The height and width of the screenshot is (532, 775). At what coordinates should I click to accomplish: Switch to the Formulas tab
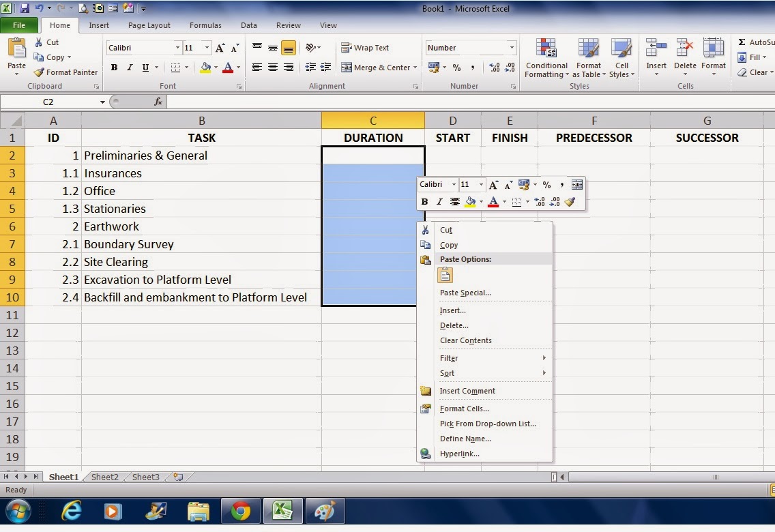click(x=205, y=25)
